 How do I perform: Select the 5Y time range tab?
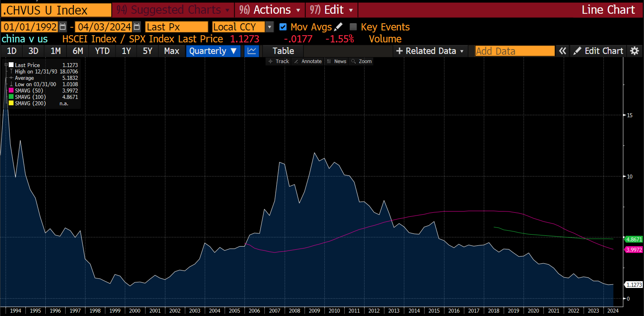click(147, 51)
